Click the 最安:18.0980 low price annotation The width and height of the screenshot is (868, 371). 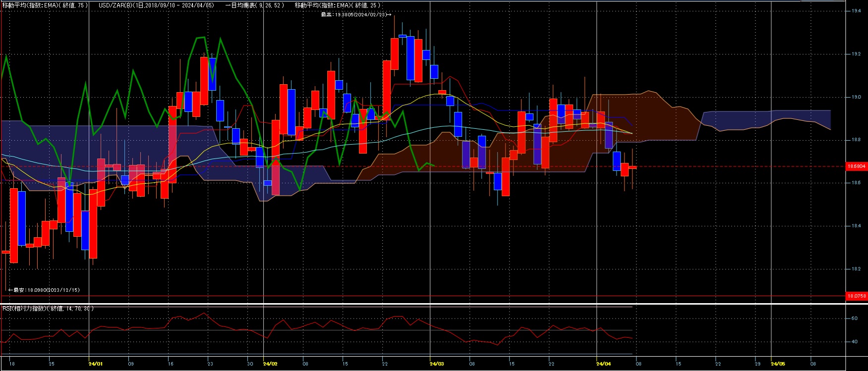click(44, 290)
